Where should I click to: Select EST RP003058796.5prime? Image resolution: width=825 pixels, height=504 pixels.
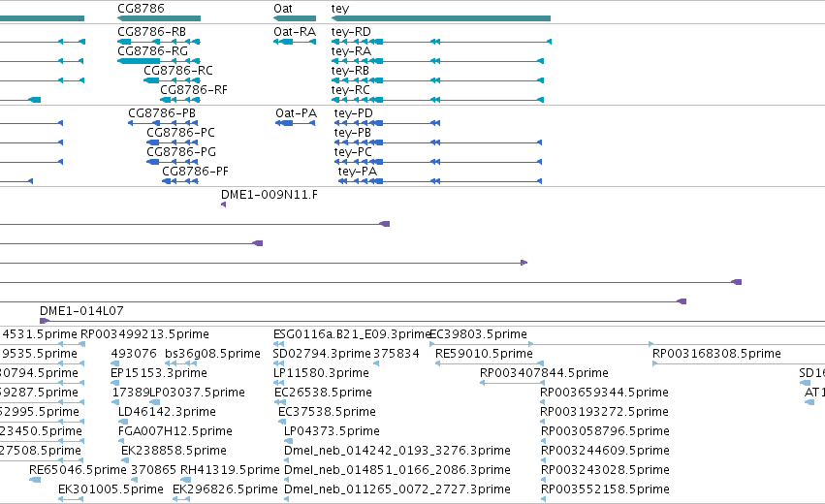[x=543, y=441]
